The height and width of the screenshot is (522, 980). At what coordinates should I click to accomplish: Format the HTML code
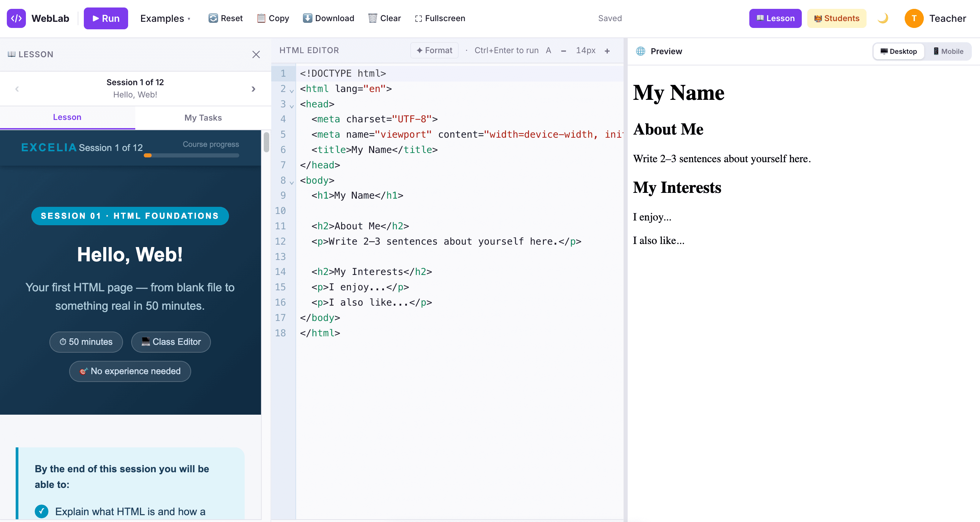[x=434, y=50]
